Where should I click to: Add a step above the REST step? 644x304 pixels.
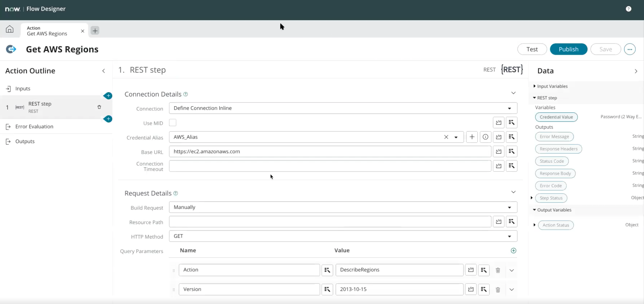coord(108,96)
